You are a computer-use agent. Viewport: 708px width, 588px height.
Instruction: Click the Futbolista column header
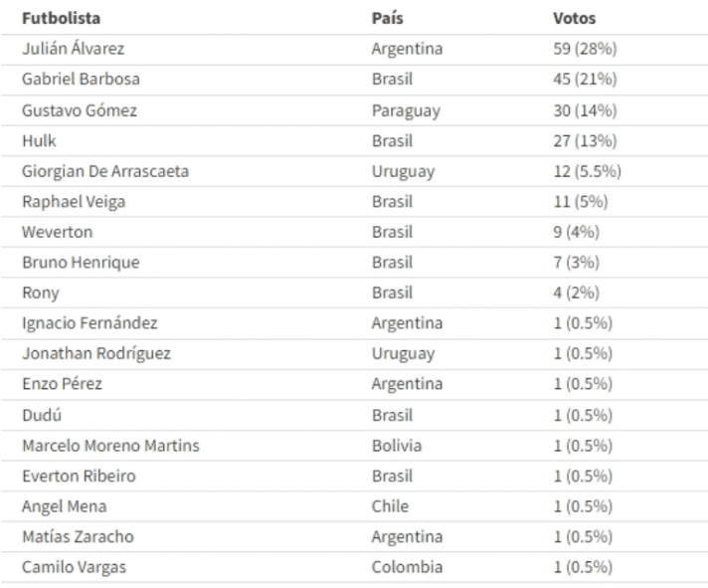click(62, 18)
